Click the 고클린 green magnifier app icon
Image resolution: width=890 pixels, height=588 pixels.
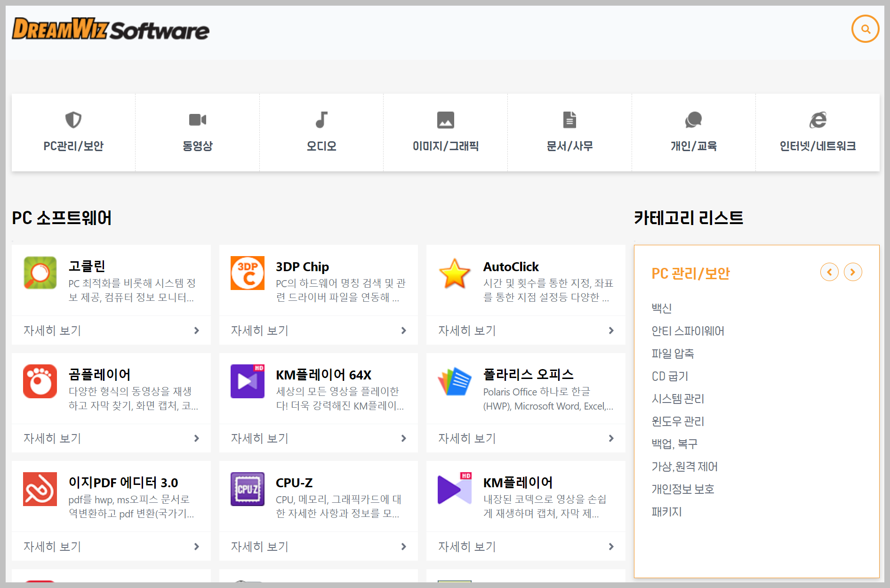click(40, 273)
